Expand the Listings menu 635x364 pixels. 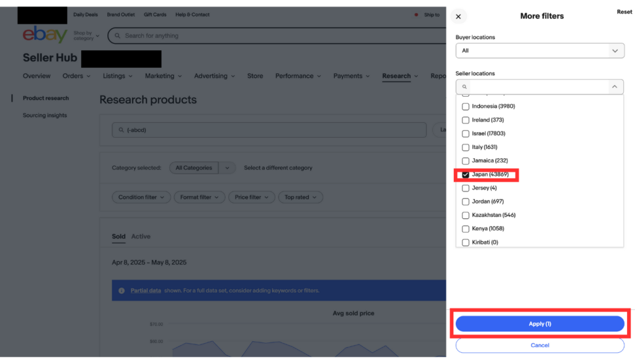pos(117,76)
